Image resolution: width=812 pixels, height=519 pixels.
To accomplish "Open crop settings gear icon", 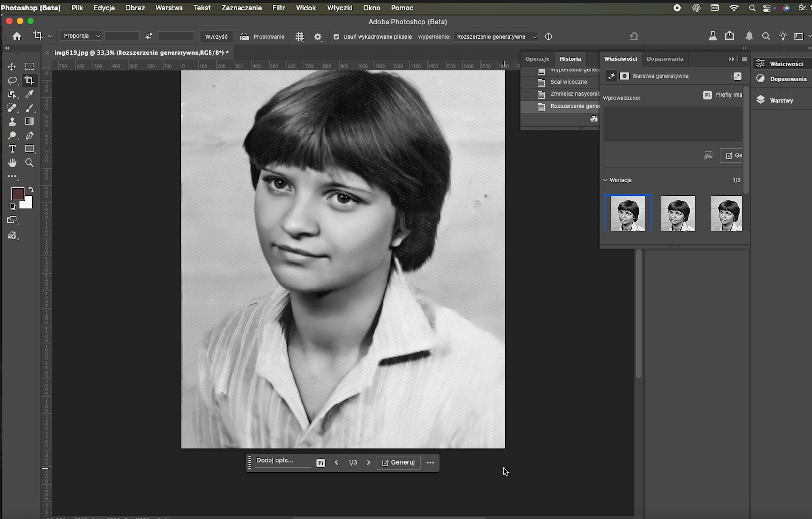I will point(318,37).
